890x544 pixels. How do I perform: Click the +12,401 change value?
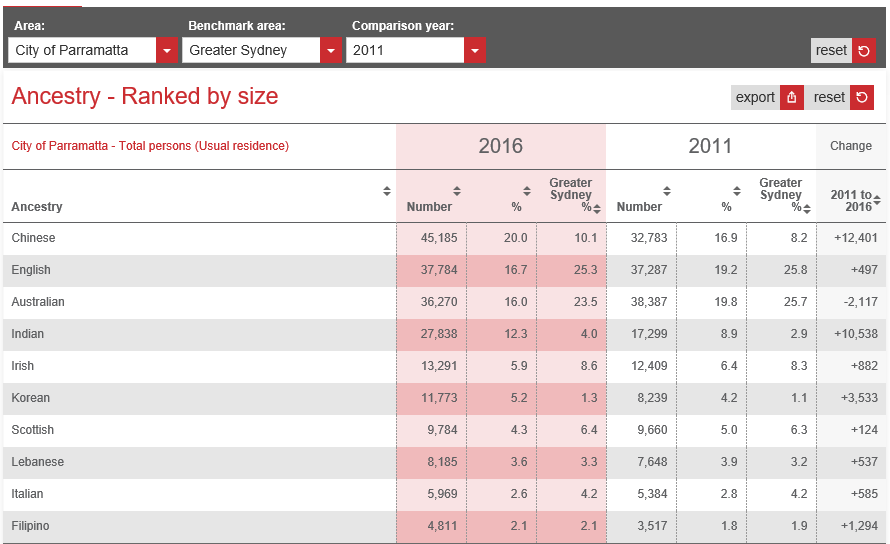point(855,238)
